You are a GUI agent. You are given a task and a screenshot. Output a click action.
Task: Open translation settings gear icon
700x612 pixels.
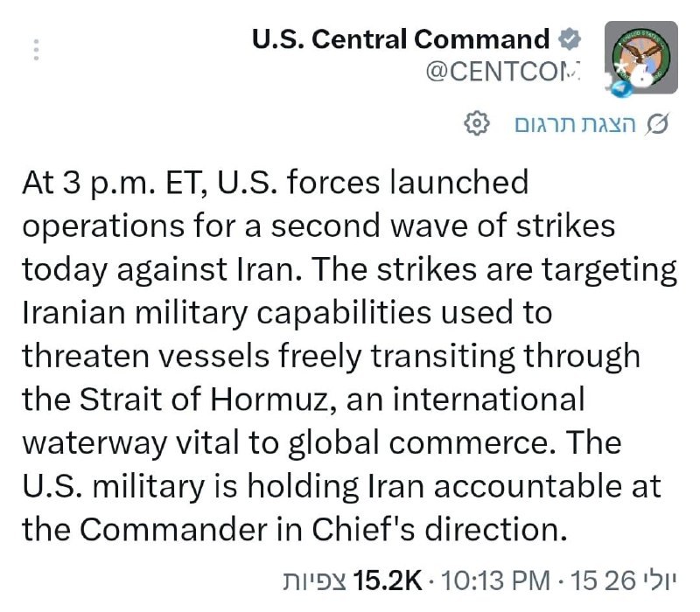coord(477,123)
